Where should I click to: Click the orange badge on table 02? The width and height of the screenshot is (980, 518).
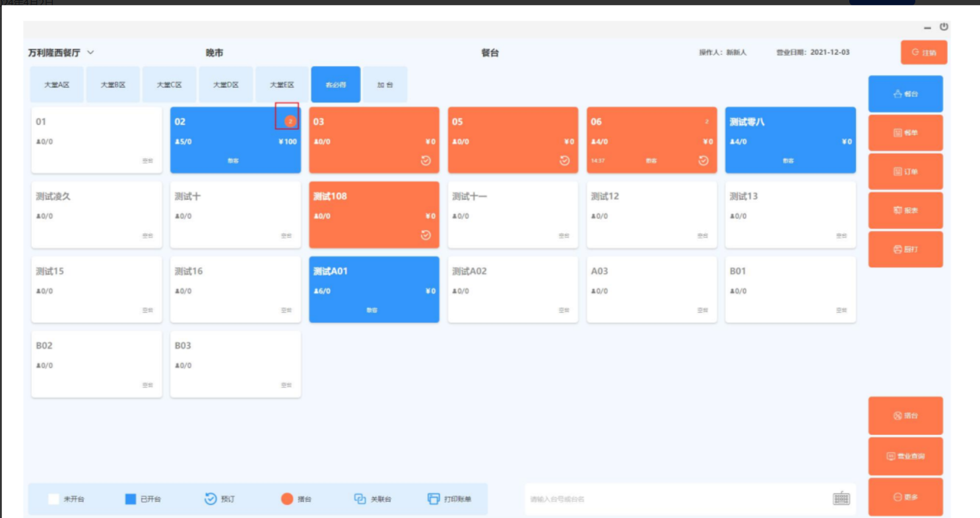(290, 121)
